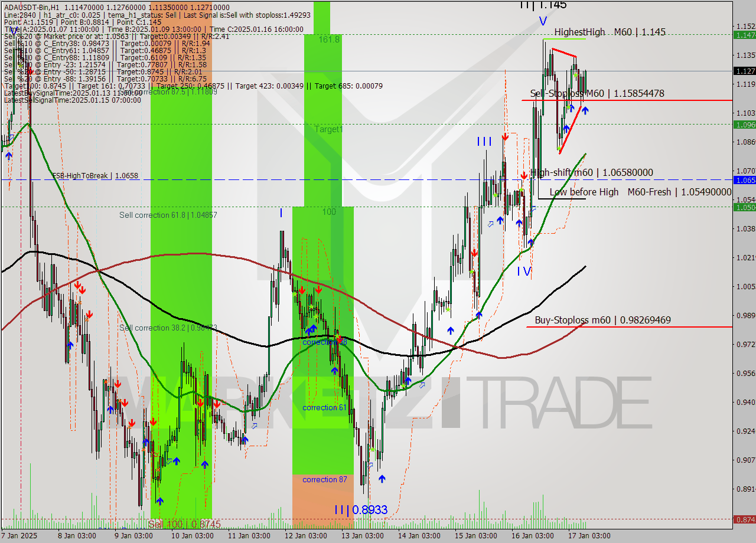Select the blue 1.065 price axis tag
756x543 pixels.
(x=744, y=179)
